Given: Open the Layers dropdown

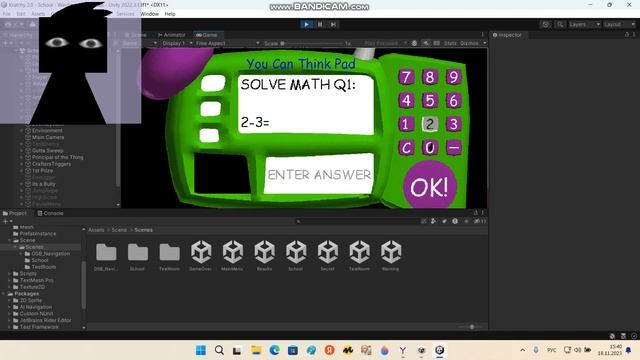Looking at the screenshot, I should click(x=584, y=24).
